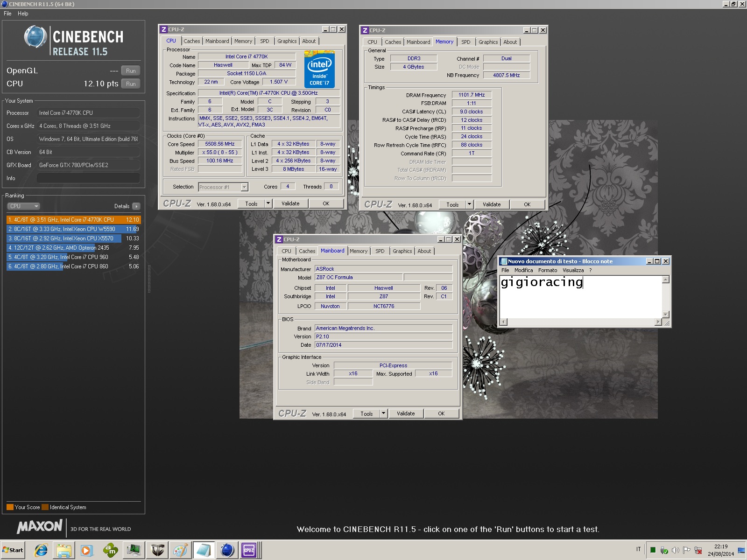
Task: Run the CPU benchmark
Action: coord(131,84)
